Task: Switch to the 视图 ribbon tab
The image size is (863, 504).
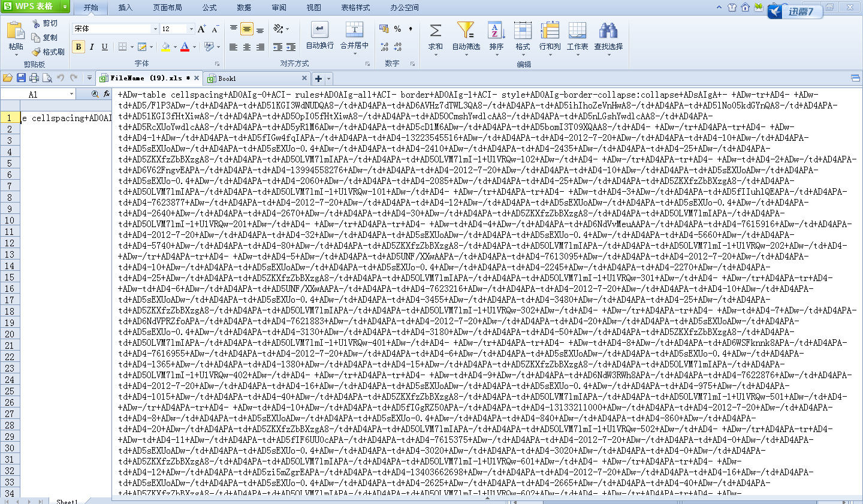Action: tap(313, 8)
